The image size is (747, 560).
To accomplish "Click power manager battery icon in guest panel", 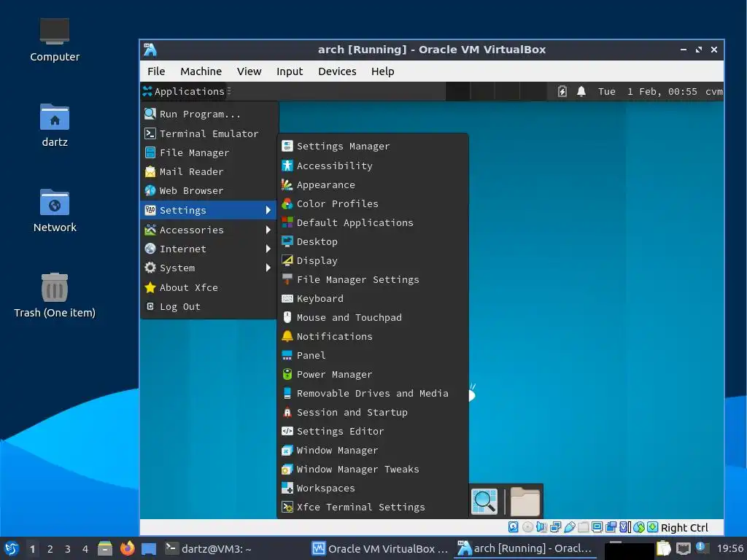I will (x=562, y=91).
